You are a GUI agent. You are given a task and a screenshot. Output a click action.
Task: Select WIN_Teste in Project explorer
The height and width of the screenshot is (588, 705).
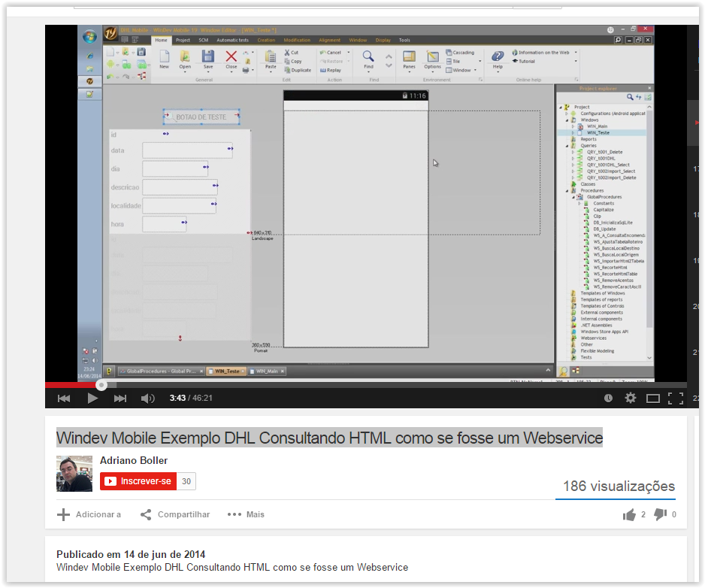pyautogui.click(x=598, y=133)
